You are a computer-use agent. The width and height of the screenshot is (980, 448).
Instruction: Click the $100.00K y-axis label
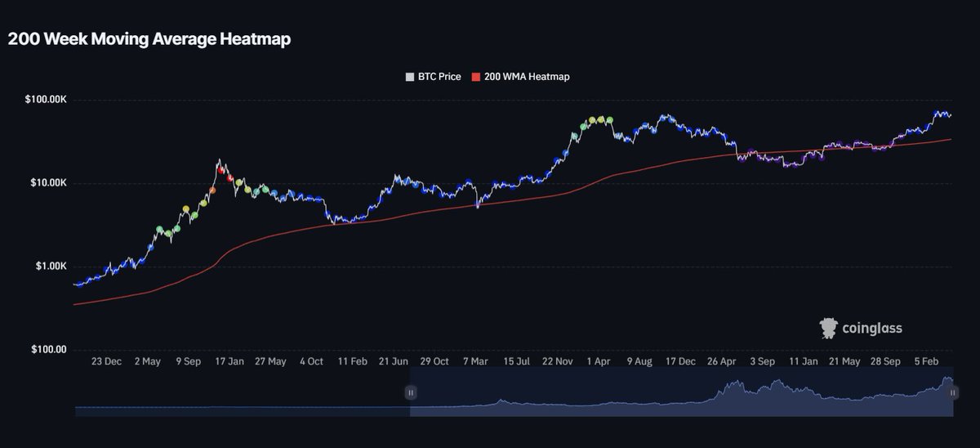click(44, 100)
